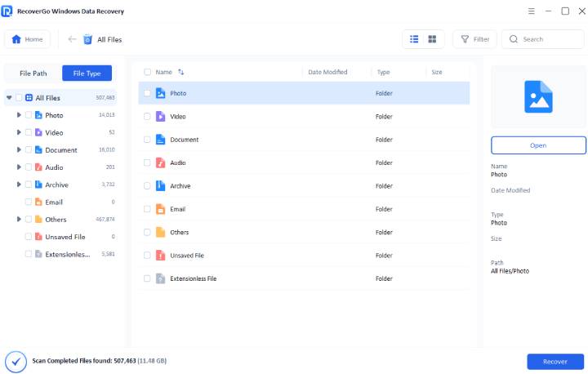
Task: Click the Filter funnel icon
Action: pos(465,39)
